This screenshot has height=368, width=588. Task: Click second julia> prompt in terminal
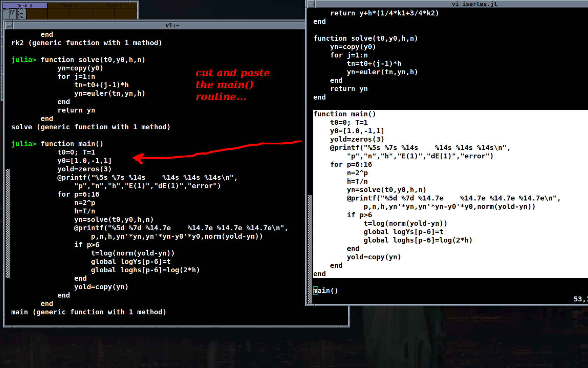[x=24, y=144]
